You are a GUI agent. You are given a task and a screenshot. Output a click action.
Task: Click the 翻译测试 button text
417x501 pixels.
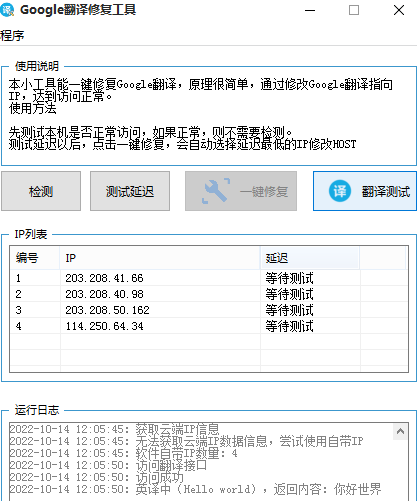[386, 192]
